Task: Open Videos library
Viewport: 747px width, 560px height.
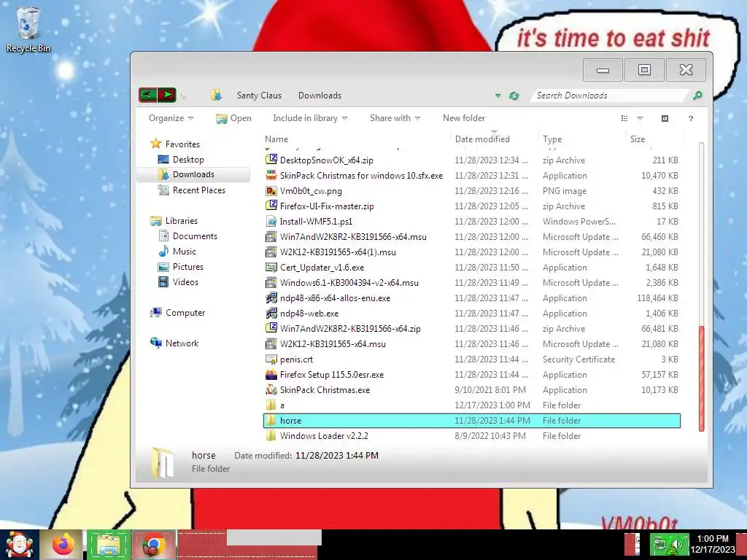Action: coord(178,282)
